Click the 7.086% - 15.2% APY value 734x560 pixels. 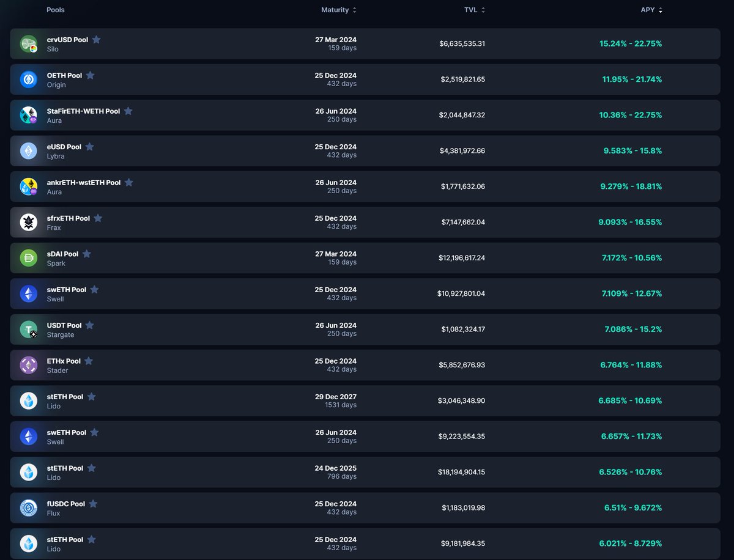[633, 330]
